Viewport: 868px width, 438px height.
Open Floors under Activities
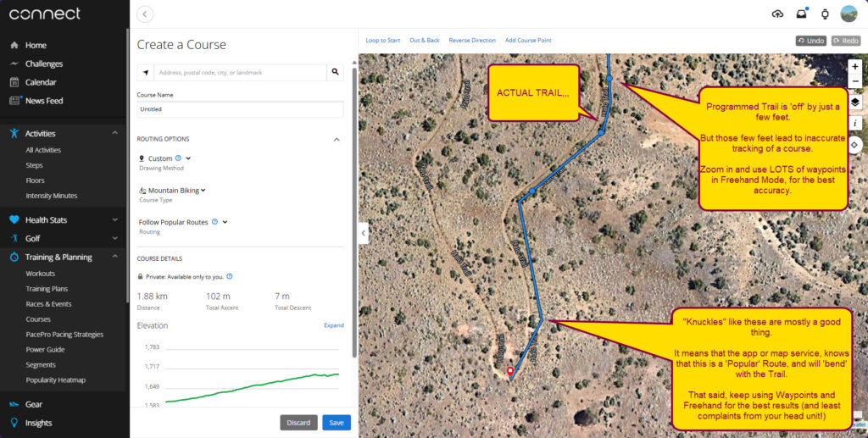35,180
